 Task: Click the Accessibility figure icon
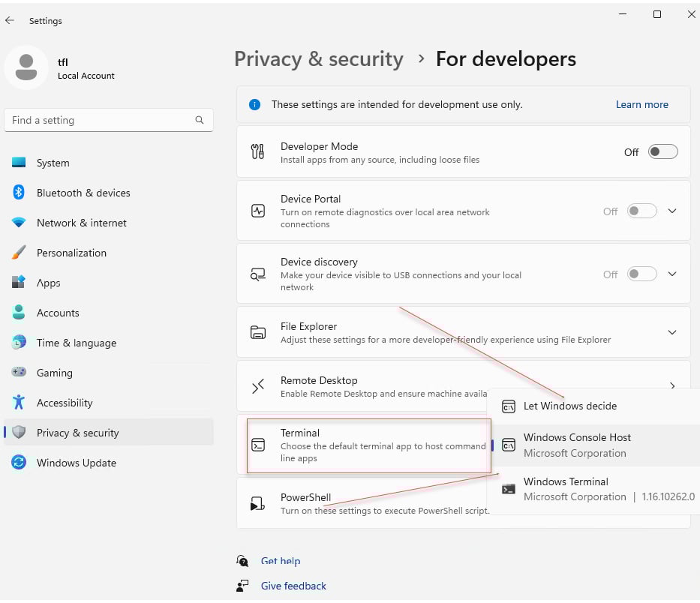[19, 402]
